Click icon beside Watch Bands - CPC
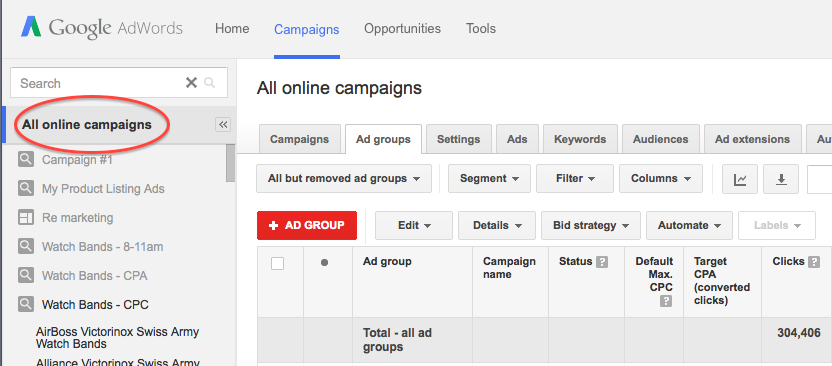832x366 pixels. tap(25, 304)
